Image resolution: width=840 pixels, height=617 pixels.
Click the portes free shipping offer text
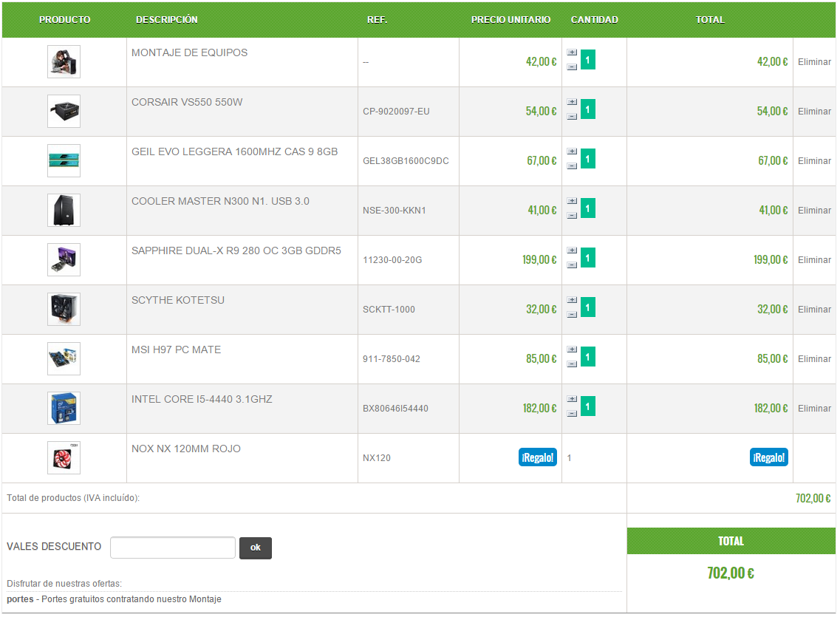(114, 599)
